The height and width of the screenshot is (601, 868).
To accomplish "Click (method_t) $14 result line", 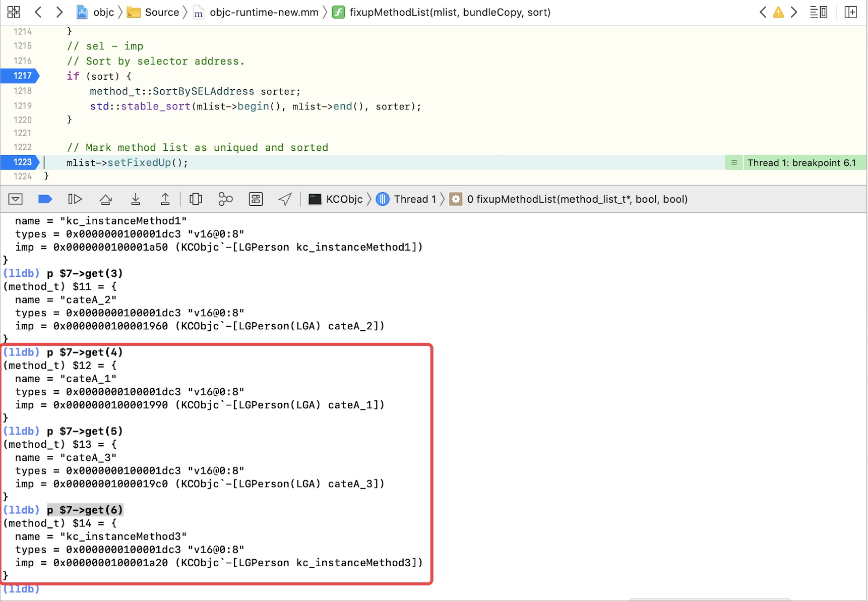I will click(x=60, y=523).
